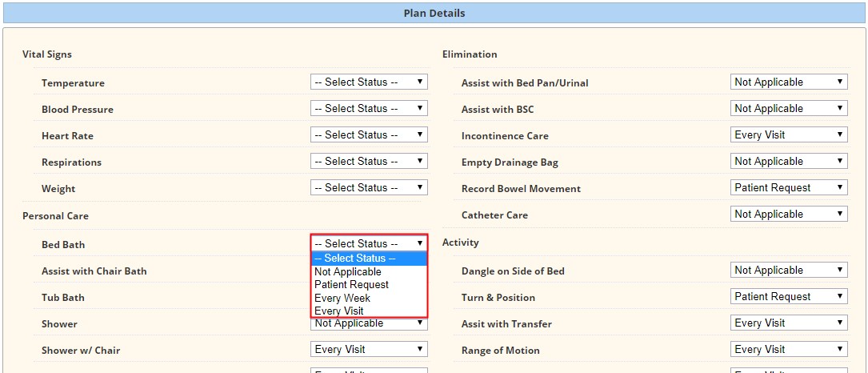The width and height of the screenshot is (868, 373).
Task: Change the Incontinence Care dropdown
Action: coord(789,134)
